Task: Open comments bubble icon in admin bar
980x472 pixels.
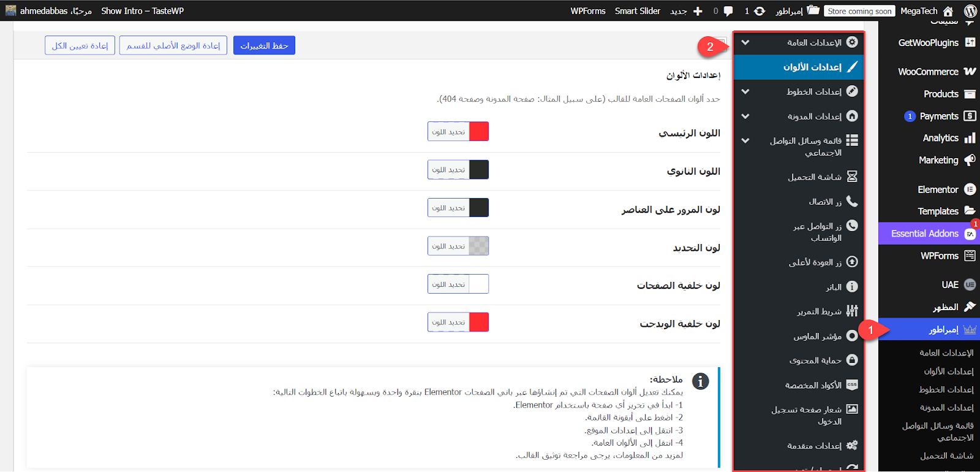Action: pos(728,11)
